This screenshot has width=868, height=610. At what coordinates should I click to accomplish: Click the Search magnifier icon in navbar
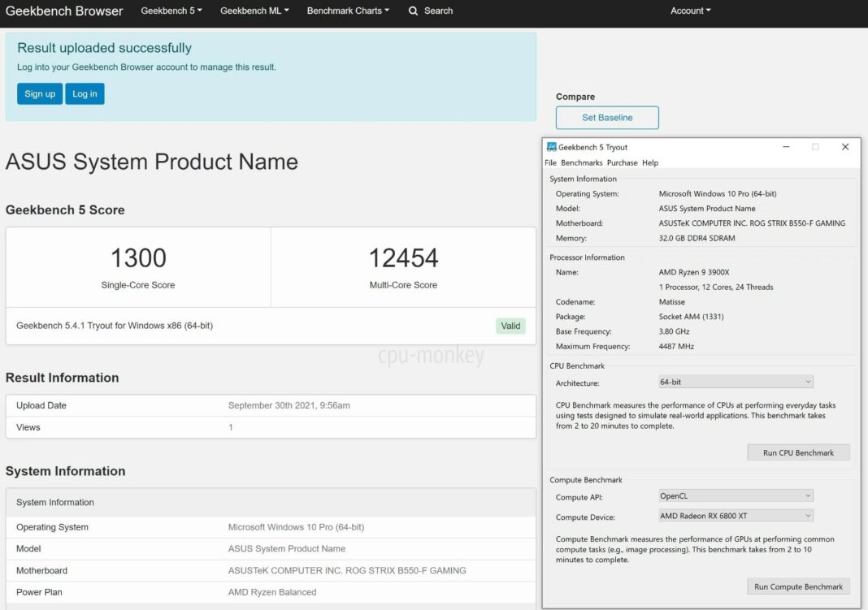(413, 11)
